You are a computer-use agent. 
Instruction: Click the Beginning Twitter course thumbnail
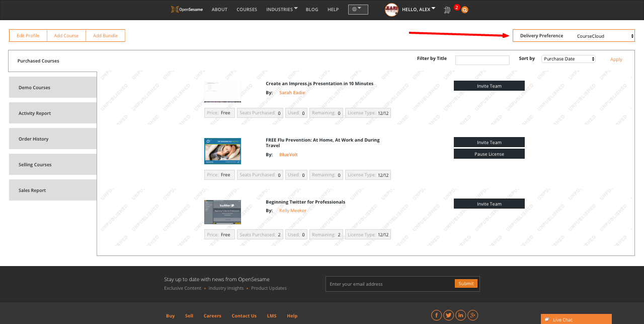[x=222, y=212]
